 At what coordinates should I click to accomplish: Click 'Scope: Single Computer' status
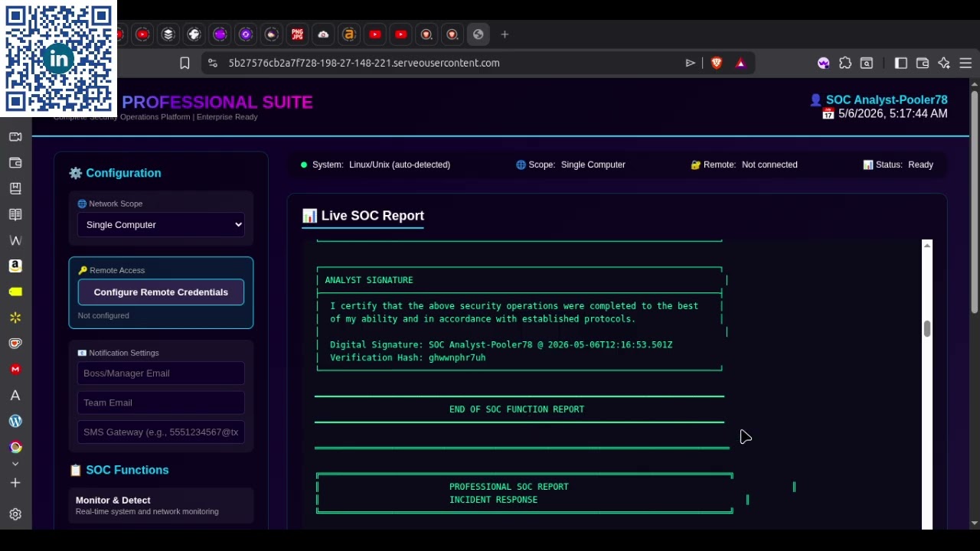(x=570, y=165)
